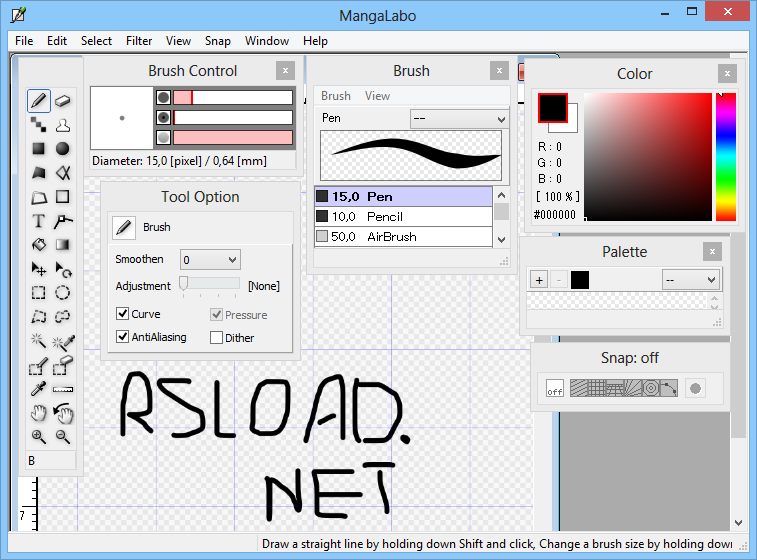Open the Brush submenu in Brush panel

point(336,96)
